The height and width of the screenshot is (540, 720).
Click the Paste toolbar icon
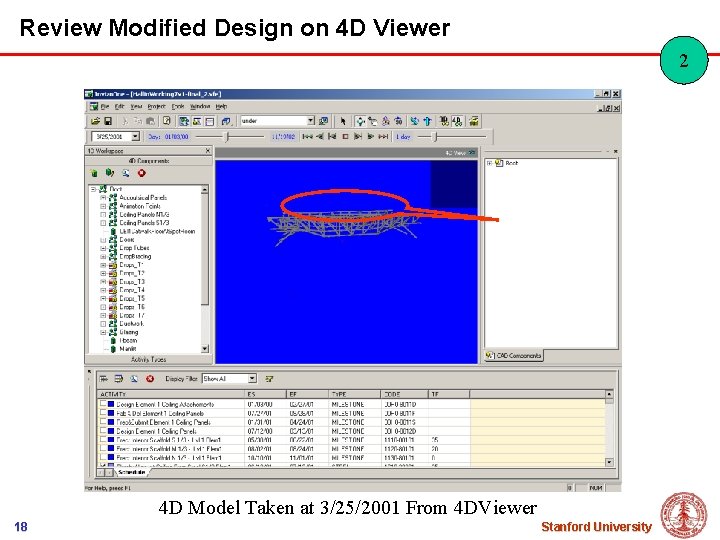coord(150,121)
